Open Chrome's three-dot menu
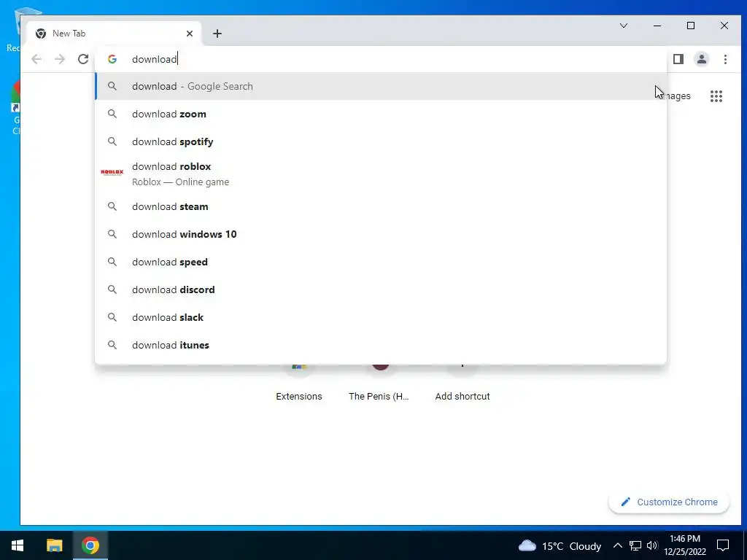The height and width of the screenshot is (560, 747). tap(725, 59)
